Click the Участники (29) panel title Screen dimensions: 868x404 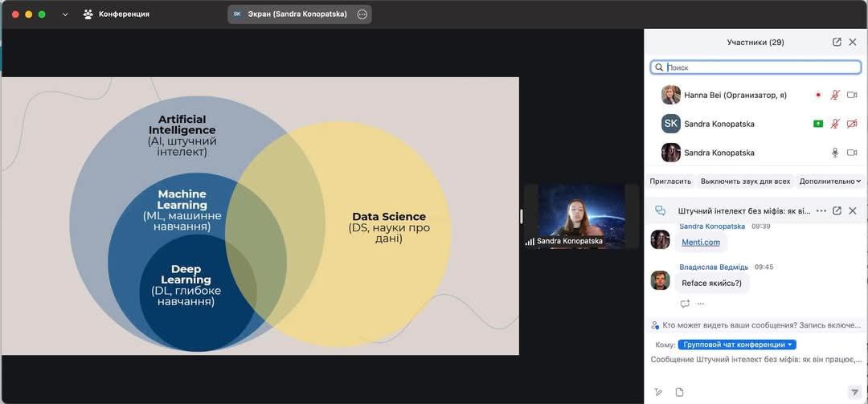(755, 42)
